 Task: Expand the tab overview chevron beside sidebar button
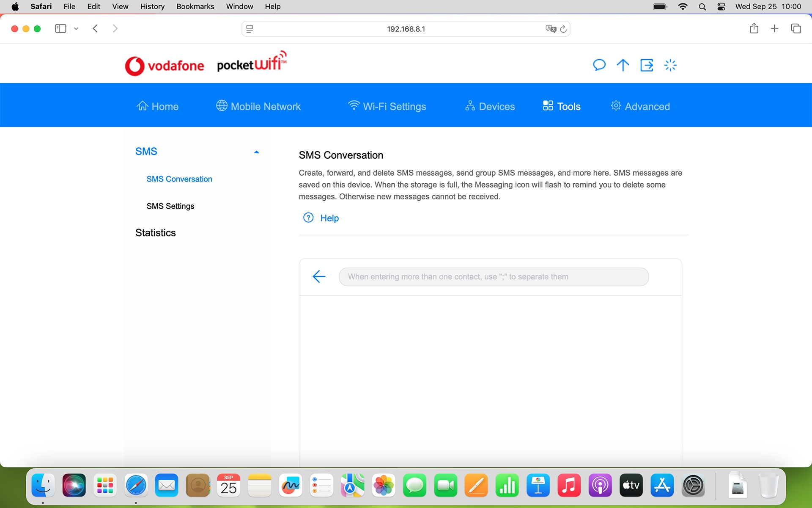[x=76, y=28]
